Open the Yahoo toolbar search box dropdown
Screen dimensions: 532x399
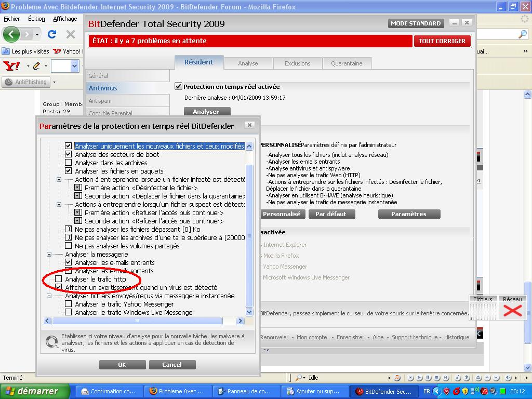click(x=75, y=66)
